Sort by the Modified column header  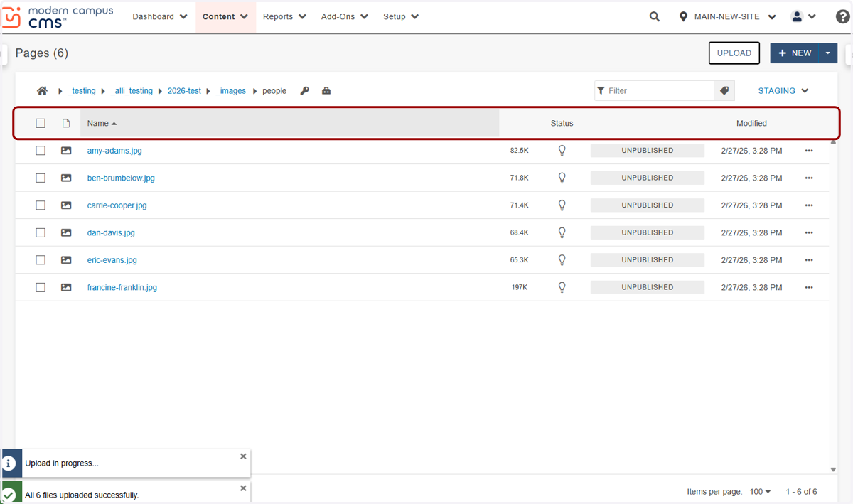click(751, 123)
